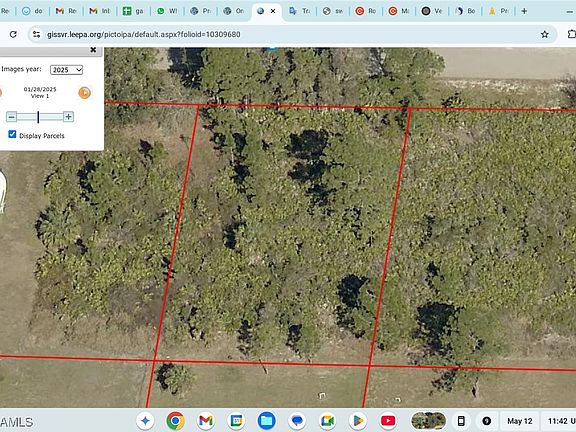
Task: Open the Gmail app from the shelf
Action: coord(206,421)
